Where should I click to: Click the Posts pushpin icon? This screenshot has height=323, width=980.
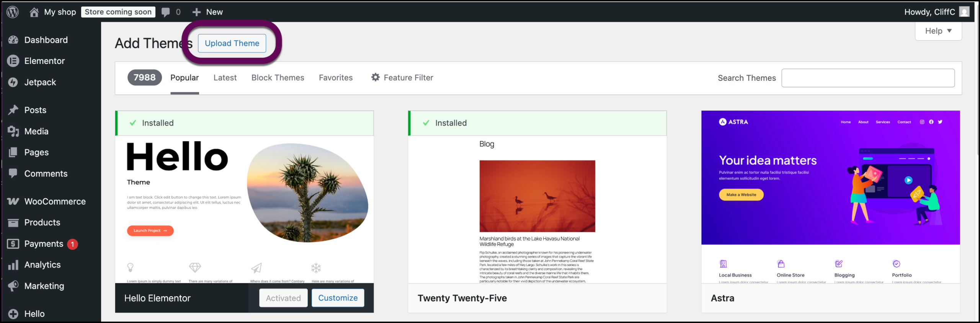click(13, 110)
